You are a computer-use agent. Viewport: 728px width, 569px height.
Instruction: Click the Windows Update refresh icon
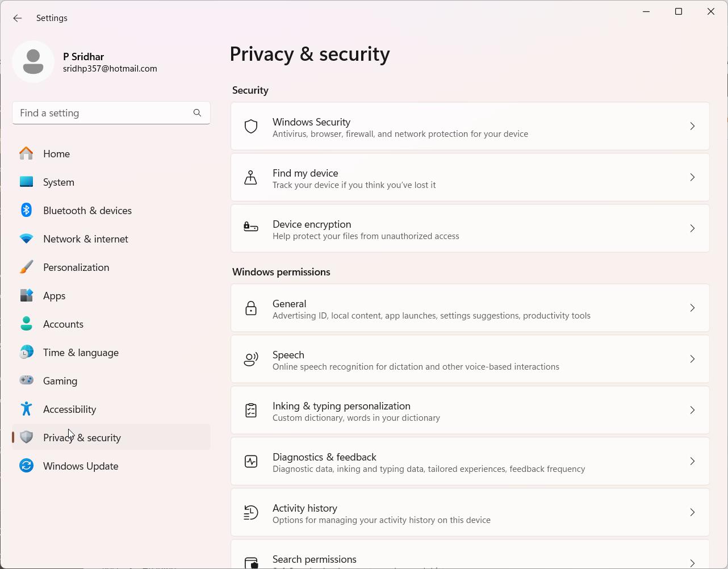(26, 466)
